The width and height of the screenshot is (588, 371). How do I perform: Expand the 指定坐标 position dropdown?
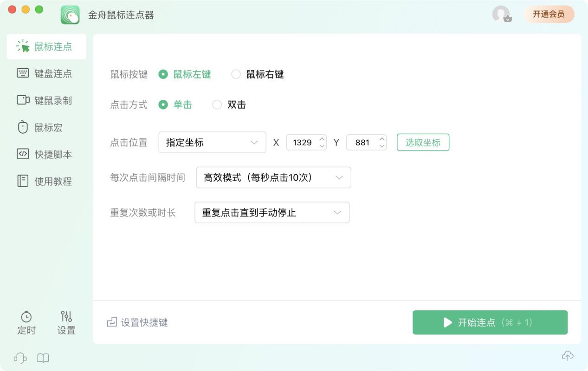pos(213,143)
